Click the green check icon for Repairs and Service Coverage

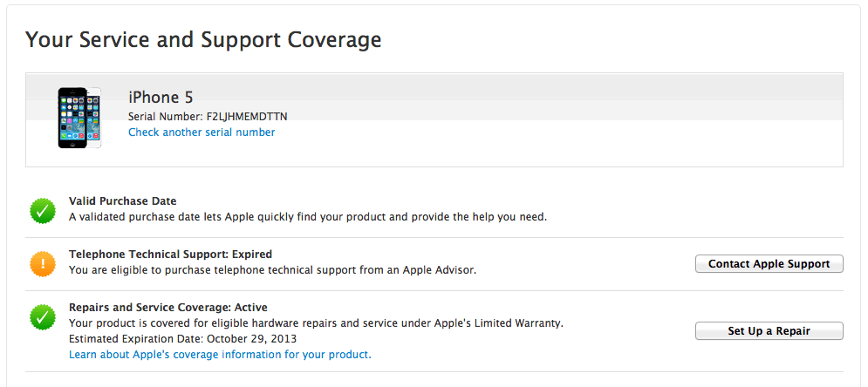coord(43,316)
